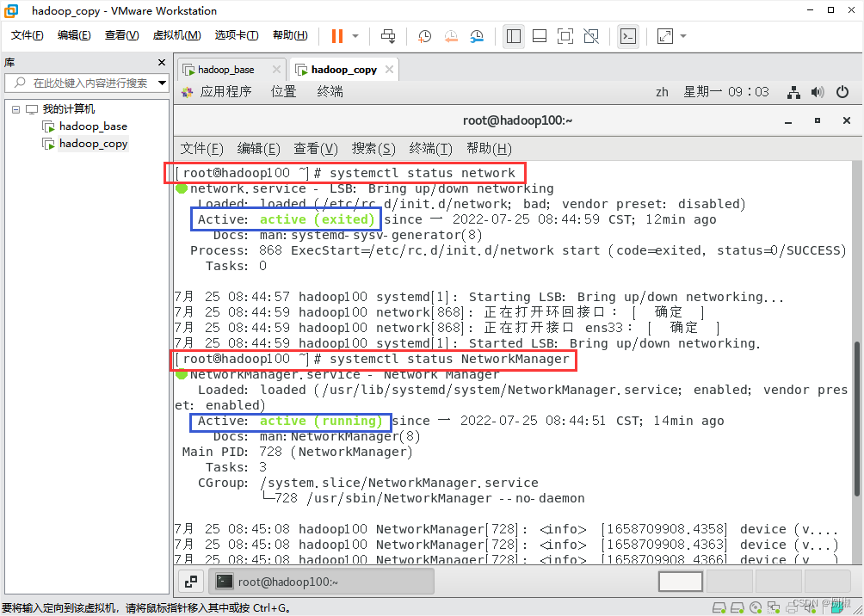Toggle the console view icon
The height and width of the screenshot is (616, 864).
coord(627,36)
